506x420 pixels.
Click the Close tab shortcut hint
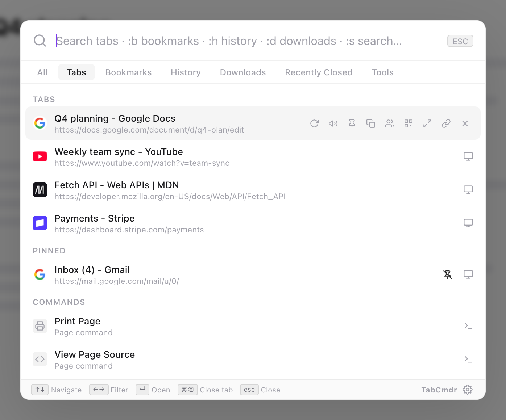(x=205, y=390)
